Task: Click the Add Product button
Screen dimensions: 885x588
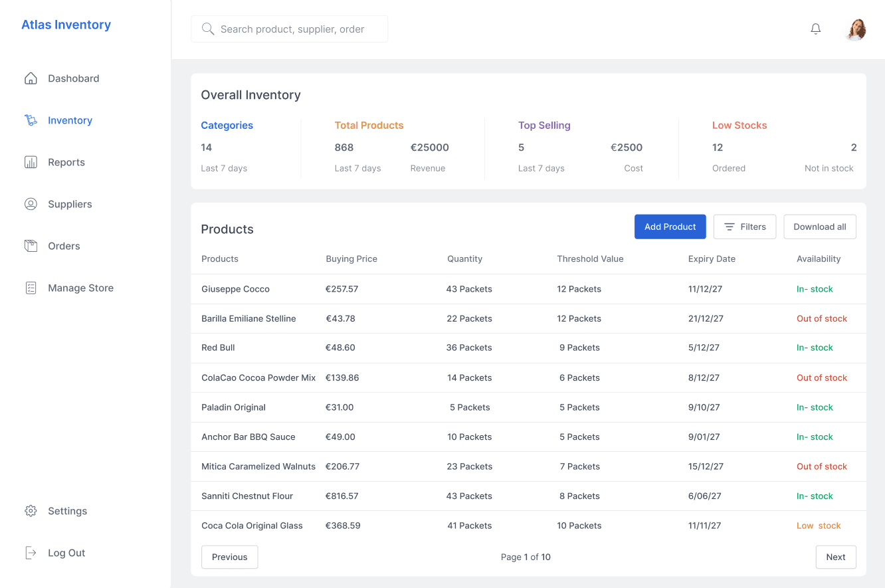Action: point(670,227)
